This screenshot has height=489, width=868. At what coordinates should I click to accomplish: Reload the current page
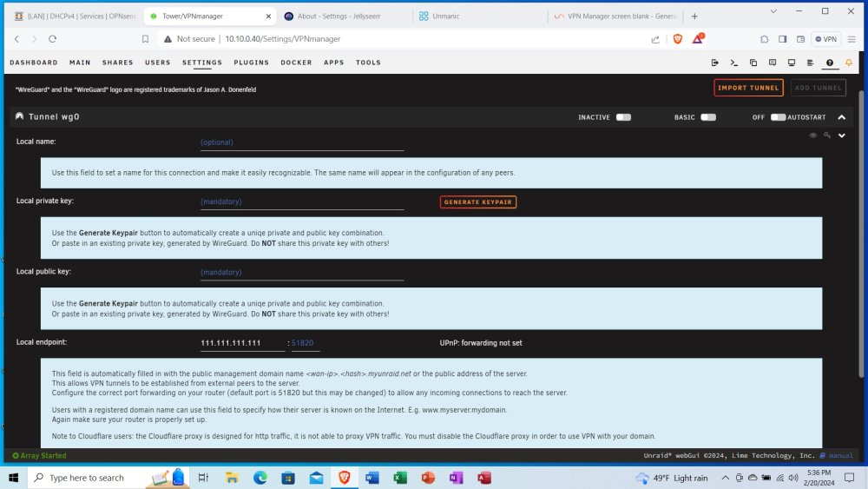coord(53,39)
